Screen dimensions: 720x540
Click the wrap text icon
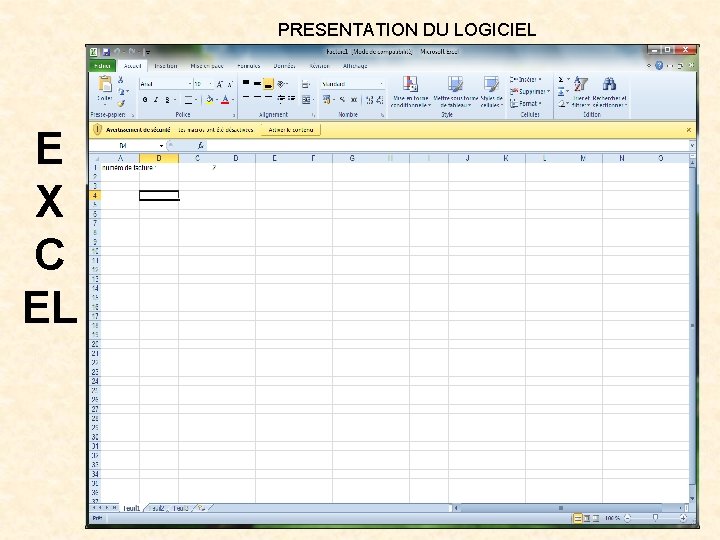coord(305,84)
